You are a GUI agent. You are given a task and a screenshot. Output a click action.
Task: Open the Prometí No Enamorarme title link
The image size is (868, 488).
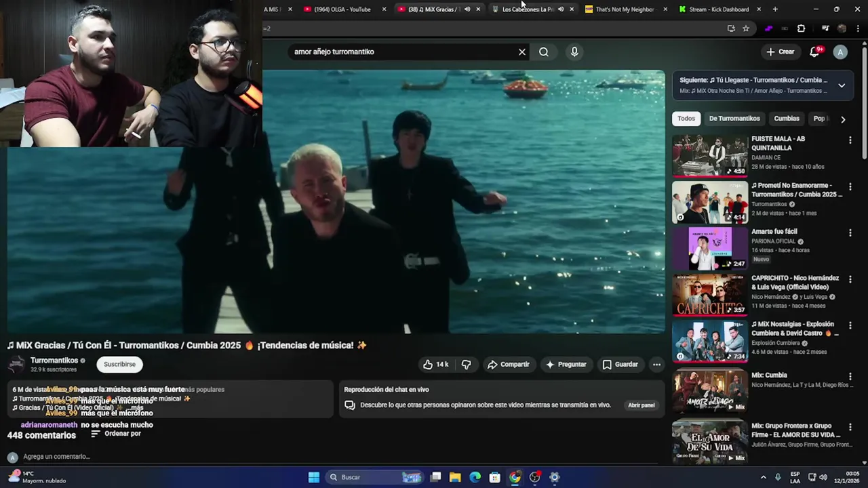(797, 190)
